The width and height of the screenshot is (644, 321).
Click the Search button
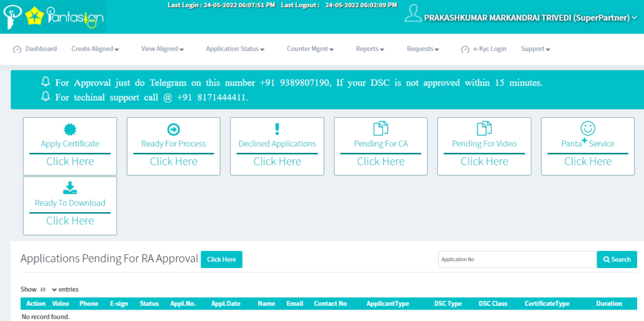point(617,259)
